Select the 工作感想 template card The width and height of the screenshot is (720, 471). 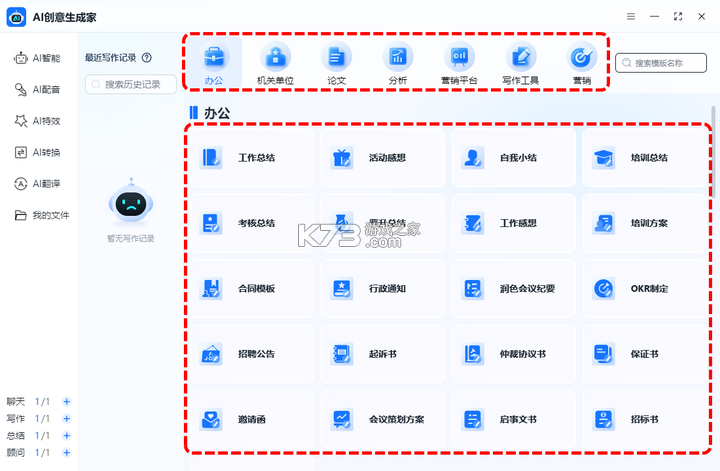[x=513, y=223]
